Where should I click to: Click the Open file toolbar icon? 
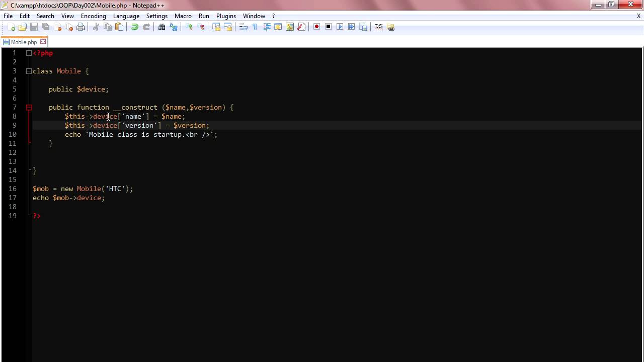point(23,27)
